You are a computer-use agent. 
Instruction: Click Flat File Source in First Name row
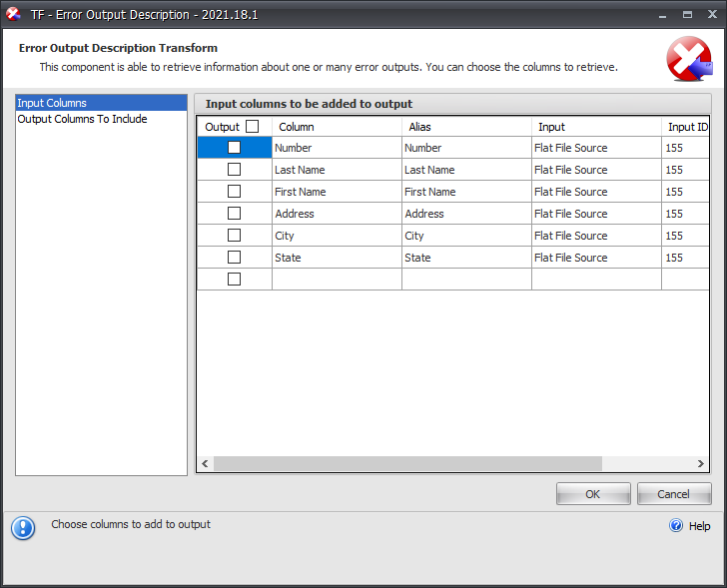coord(596,191)
